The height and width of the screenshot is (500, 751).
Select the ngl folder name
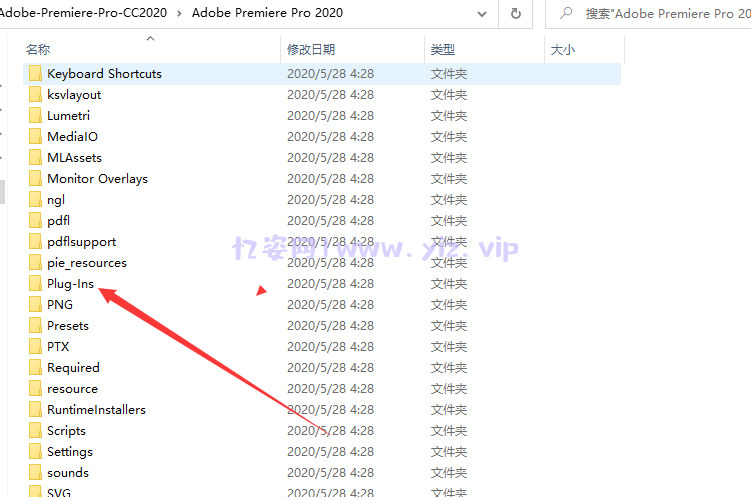click(56, 200)
